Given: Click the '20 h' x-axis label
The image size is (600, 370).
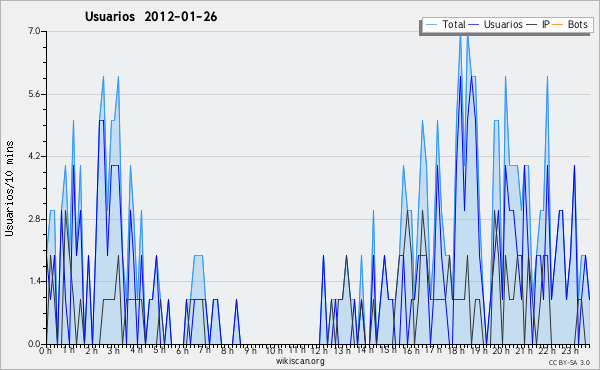Looking at the screenshot, I should [x=501, y=351].
